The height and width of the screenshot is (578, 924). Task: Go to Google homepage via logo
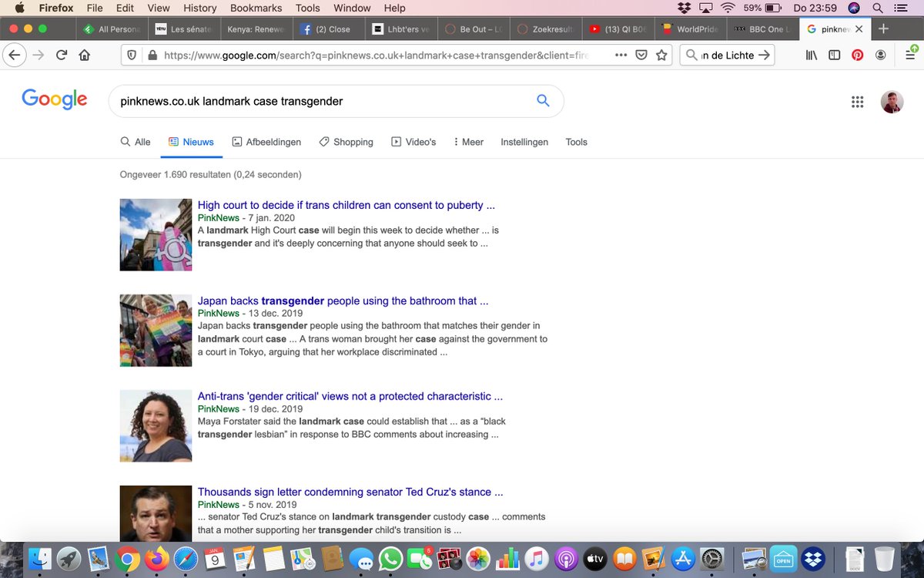(55, 100)
